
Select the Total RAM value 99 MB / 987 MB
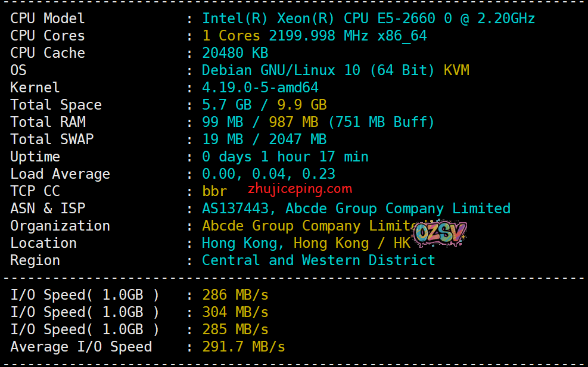260,122
